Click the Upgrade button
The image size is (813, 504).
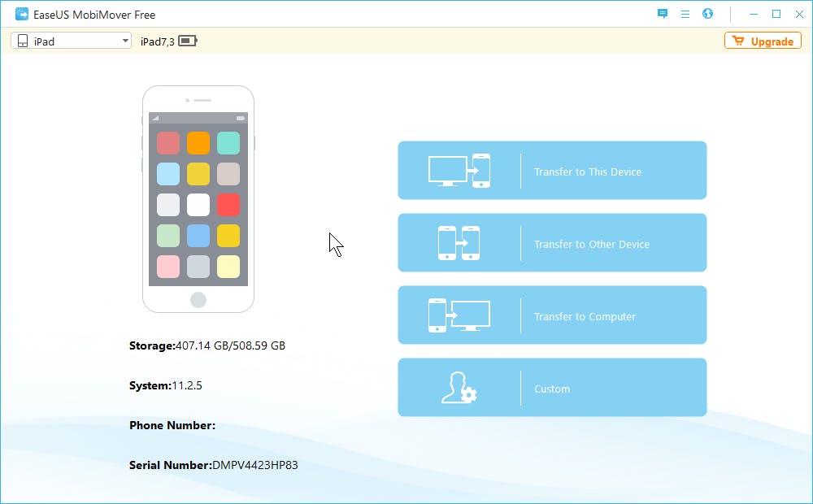pos(763,41)
